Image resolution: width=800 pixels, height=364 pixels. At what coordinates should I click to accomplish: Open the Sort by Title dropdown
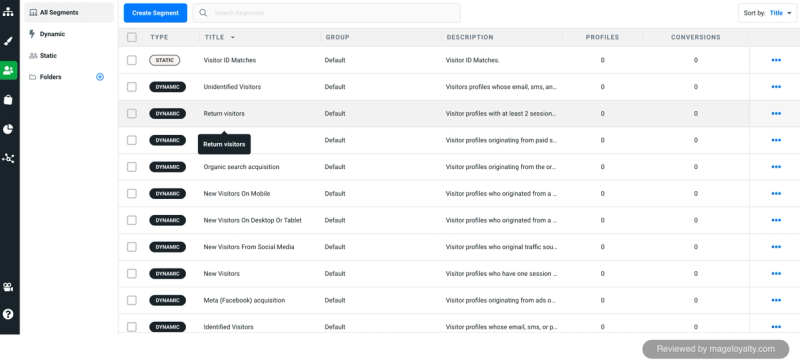(x=767, y=13)
